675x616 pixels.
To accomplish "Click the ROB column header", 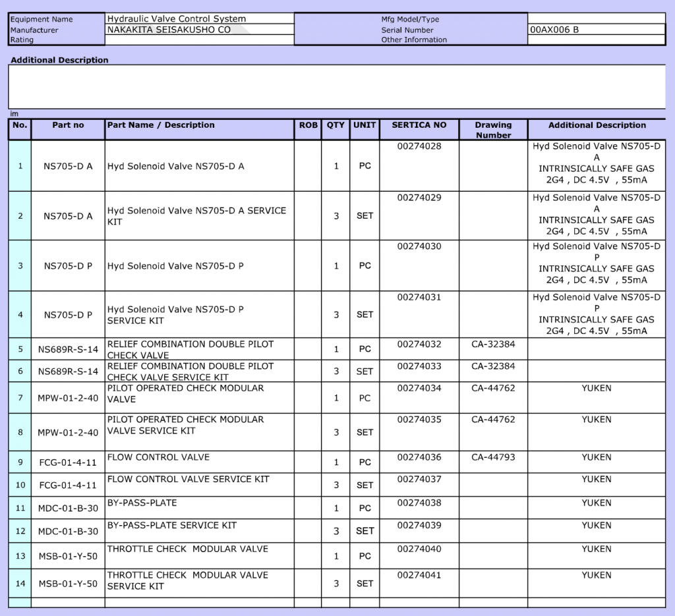I will click(x=308, y=125).
